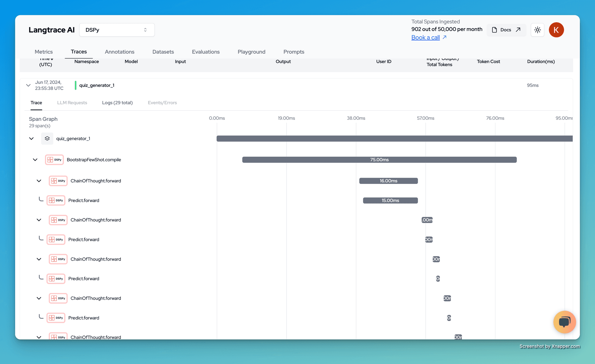
Task: Switch to the Metrics tab
Action: (44, 52)
